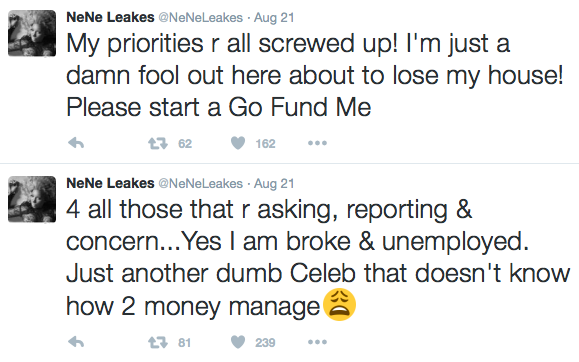Open the Aug 21 timestamp of first tweet
The image size is (579, 362).
pos(274,18)
